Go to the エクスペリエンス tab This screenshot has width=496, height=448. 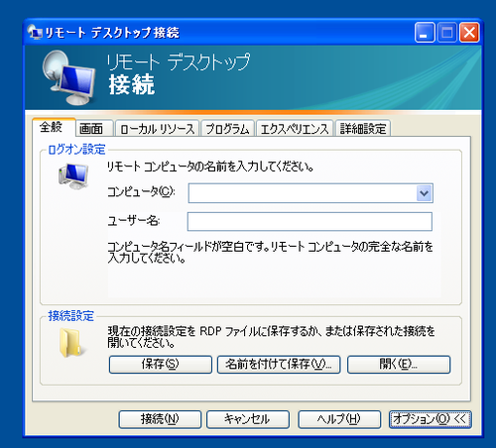point(295,129)
